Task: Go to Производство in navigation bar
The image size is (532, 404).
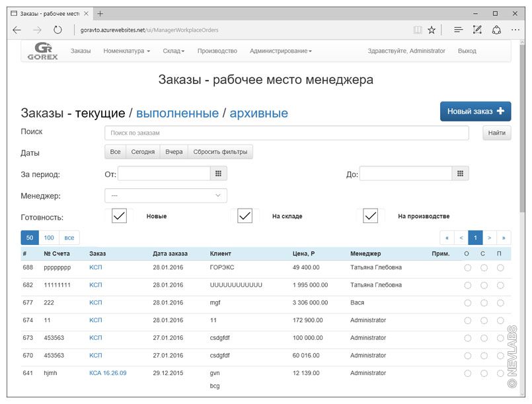Action: pos(217,51)
